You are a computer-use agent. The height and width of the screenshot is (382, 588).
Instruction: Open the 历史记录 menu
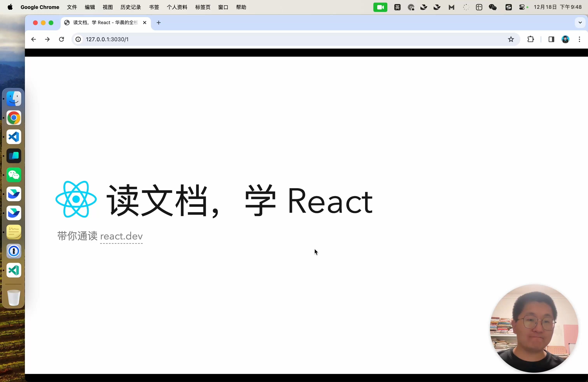pyautogui.click(x=131, y=7)
